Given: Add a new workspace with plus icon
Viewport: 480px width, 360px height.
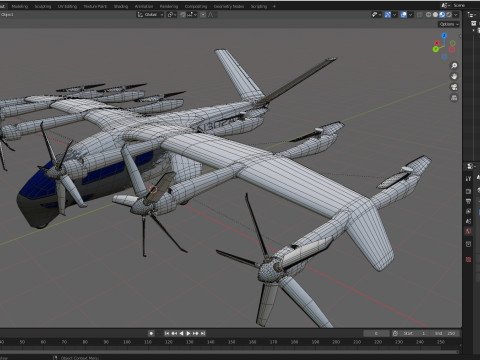Looking at the screenshot, I should pyautogui.click(x=274, y=6).
